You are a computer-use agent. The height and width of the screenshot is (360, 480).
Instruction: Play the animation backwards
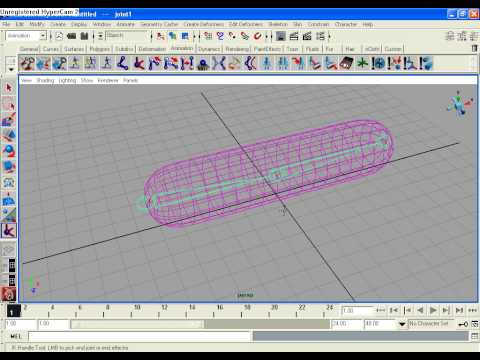click(420, 310)
